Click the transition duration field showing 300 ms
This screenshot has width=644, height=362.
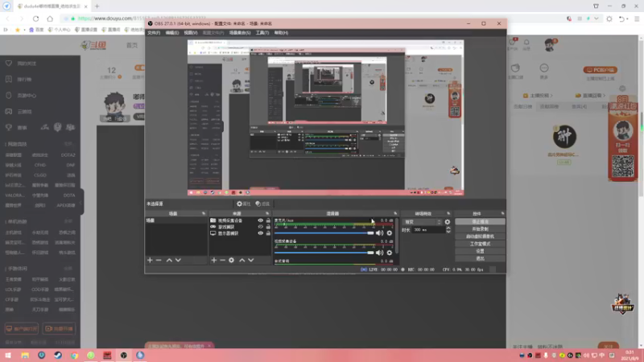point(429,230)
